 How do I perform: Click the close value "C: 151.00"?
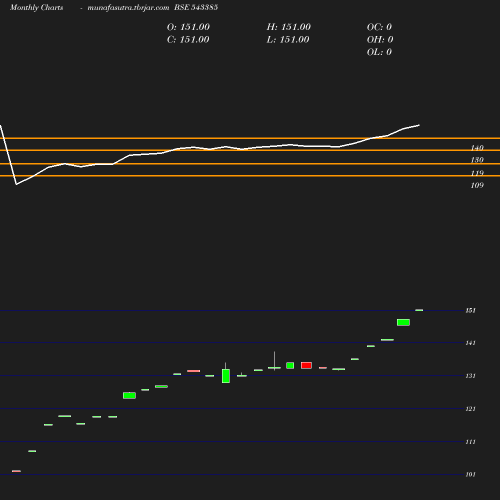(x=188, y=40)
